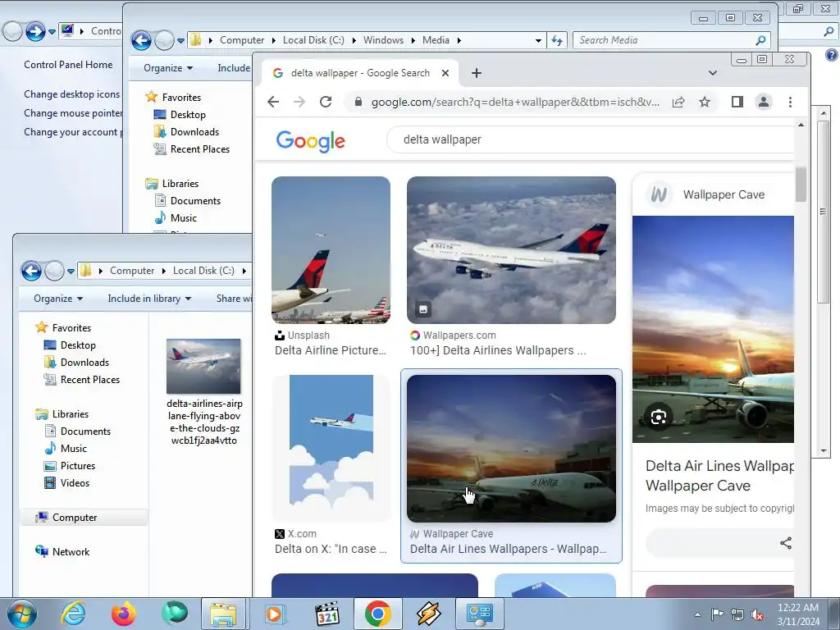The width and height of the screenshot is (840, 630).
Task: Open Media Player Classic taskbar icon
Action: coord(327,614)
